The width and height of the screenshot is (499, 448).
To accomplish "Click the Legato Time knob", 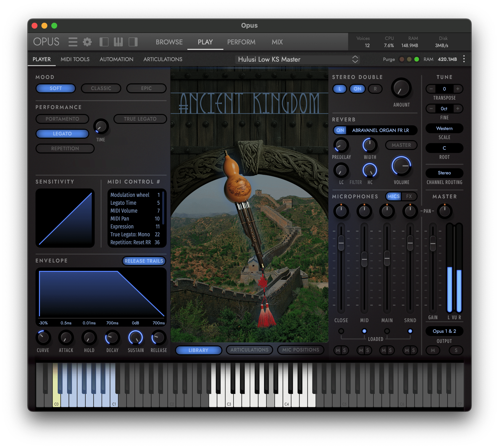I will tap(101, 127).
